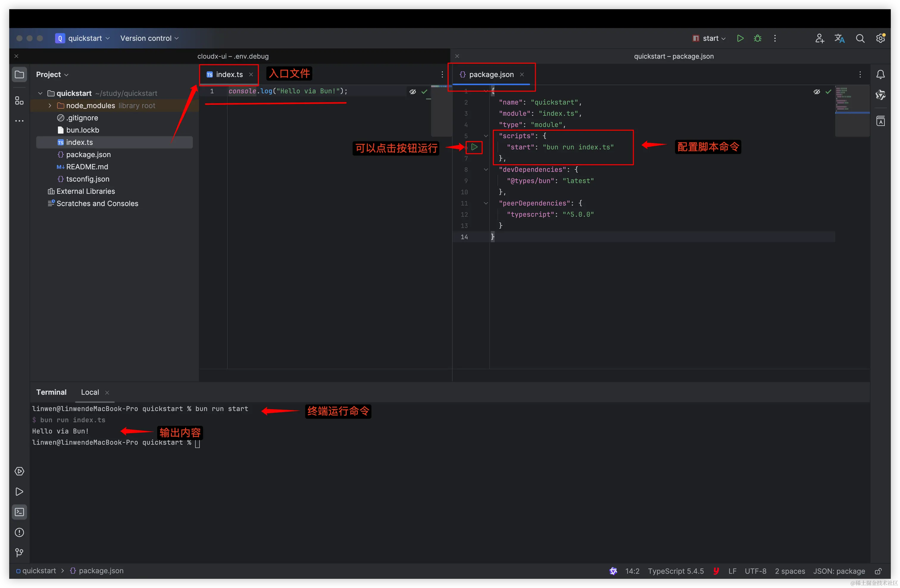This screenshot has width=900, height=588.
Task: Click quickstart breadcrumb in status bar
Action: (36, 571)
